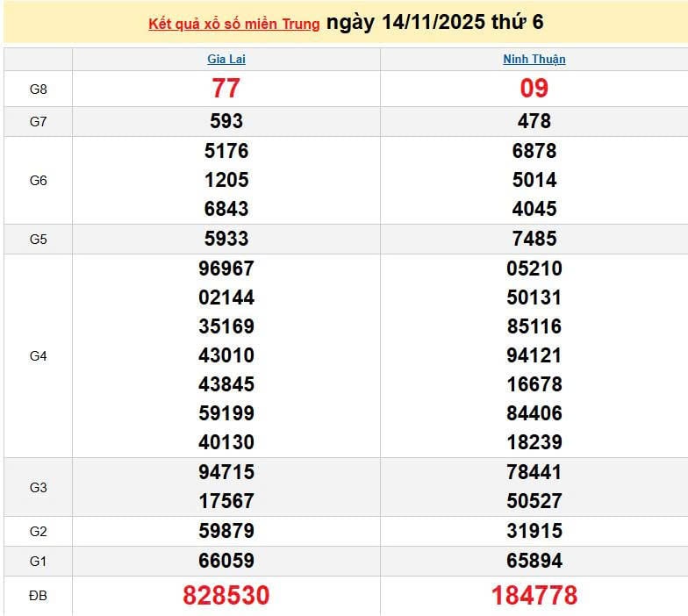Click the date text 'ngày 14/11/2025 thứ 6'
The width and height of the screenshot is (688, 616).
pyautogui.click(x=434, y=23)
